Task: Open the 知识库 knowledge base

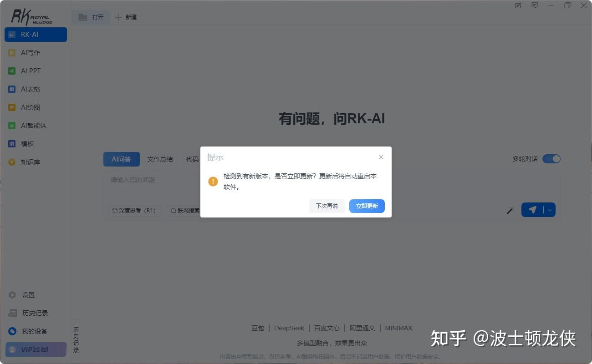Action: click(x=27, y=162)
